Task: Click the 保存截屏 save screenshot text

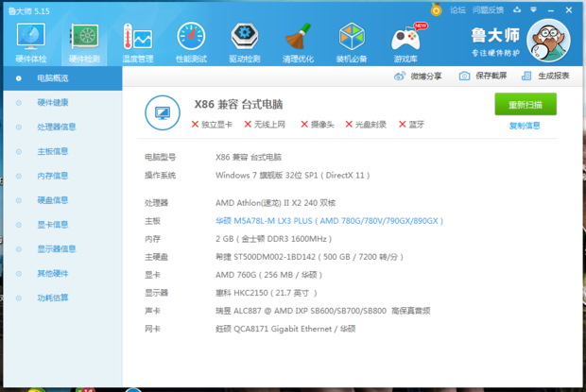Action: [491, 76]
